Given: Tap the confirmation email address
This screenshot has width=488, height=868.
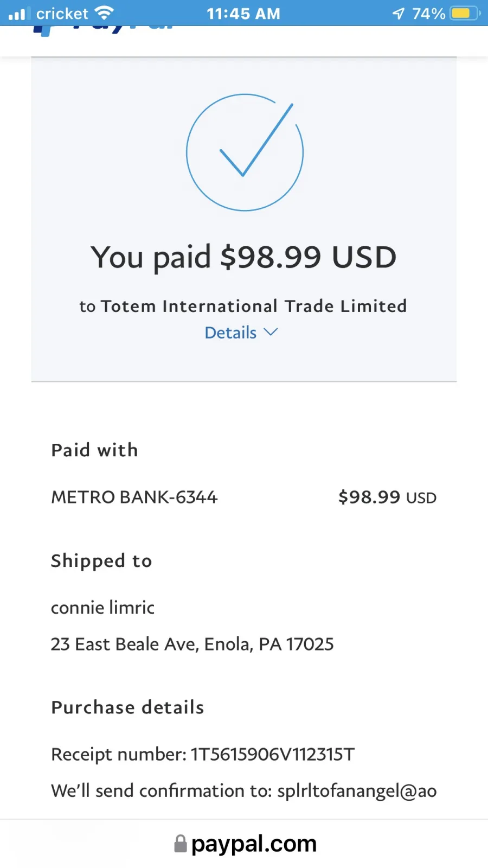Looking at the screenshot, I should point(357,791).
